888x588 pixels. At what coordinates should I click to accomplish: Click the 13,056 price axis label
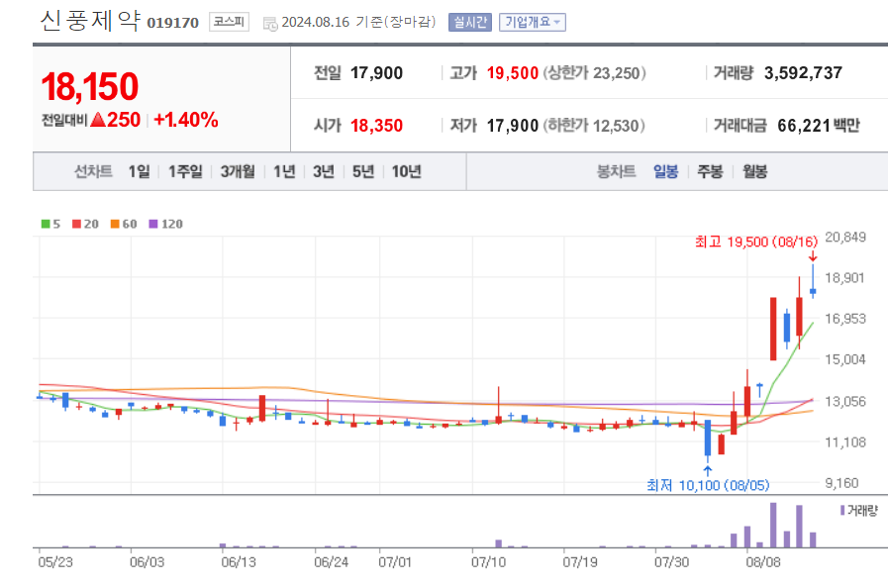845,402
